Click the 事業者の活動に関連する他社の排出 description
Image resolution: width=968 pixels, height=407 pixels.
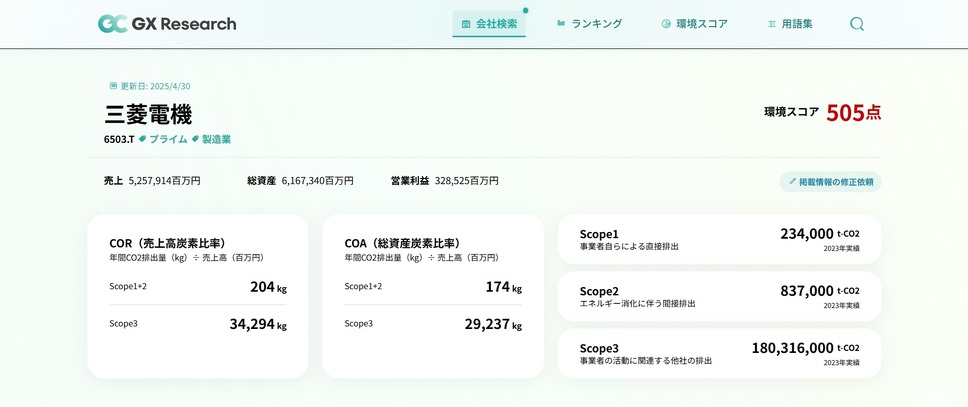(x=646, y=360)
